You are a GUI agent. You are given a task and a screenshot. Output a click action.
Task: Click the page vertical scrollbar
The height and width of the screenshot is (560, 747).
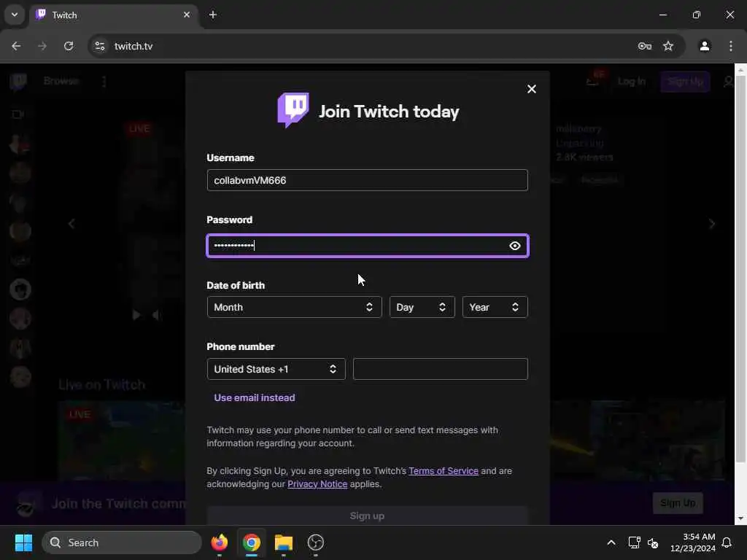click(740, 269)
